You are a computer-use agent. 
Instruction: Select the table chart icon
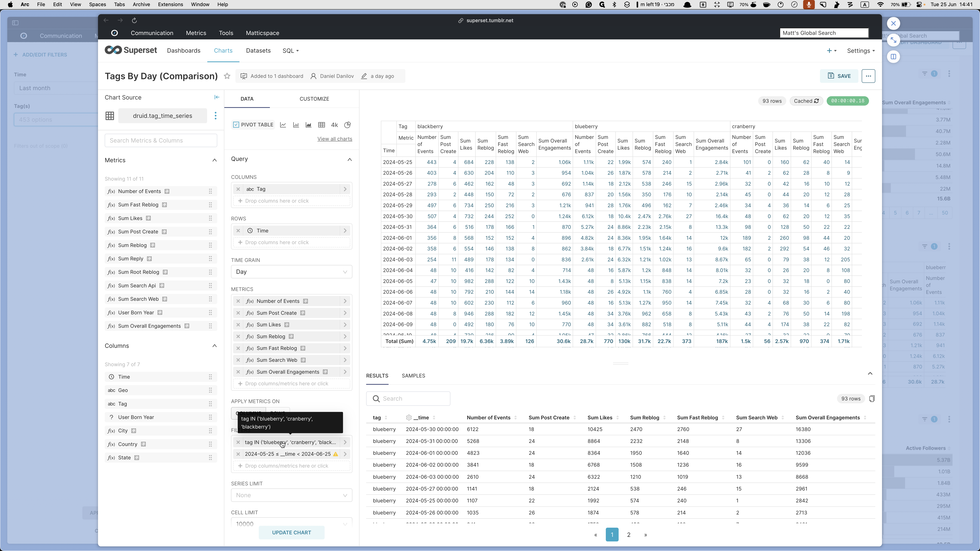click(x=322, y=125)
